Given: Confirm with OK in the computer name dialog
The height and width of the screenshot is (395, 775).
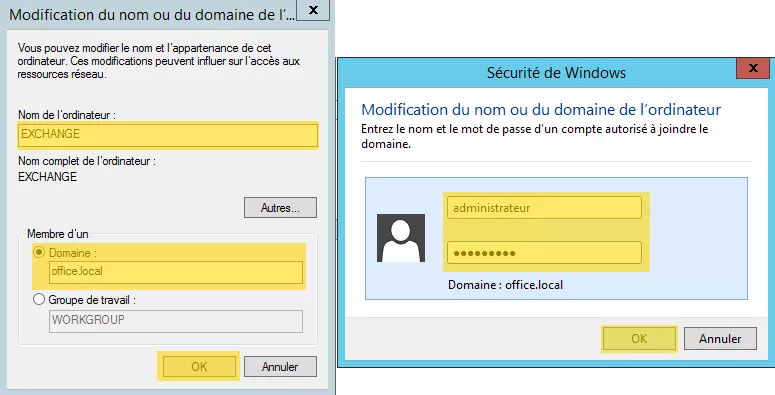Looking at the screenshot, I should coord(199,366).
